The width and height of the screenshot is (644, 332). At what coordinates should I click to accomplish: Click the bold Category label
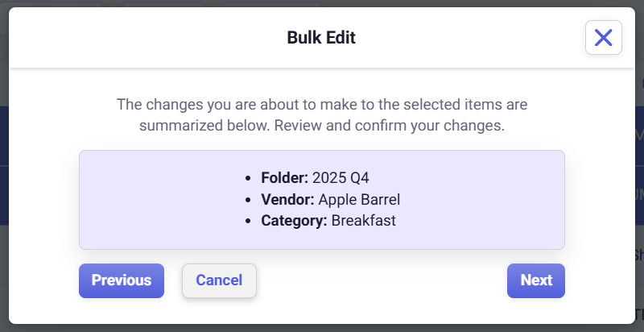(x=294, y=220)
